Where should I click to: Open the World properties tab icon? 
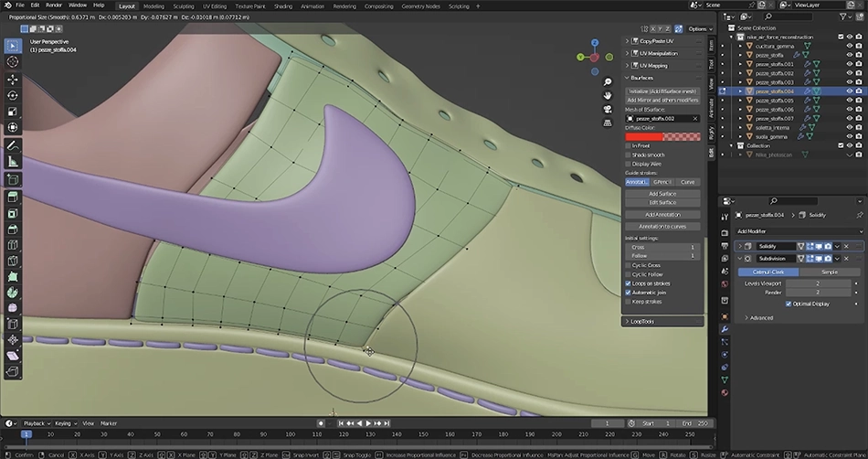tap(725, 284)
